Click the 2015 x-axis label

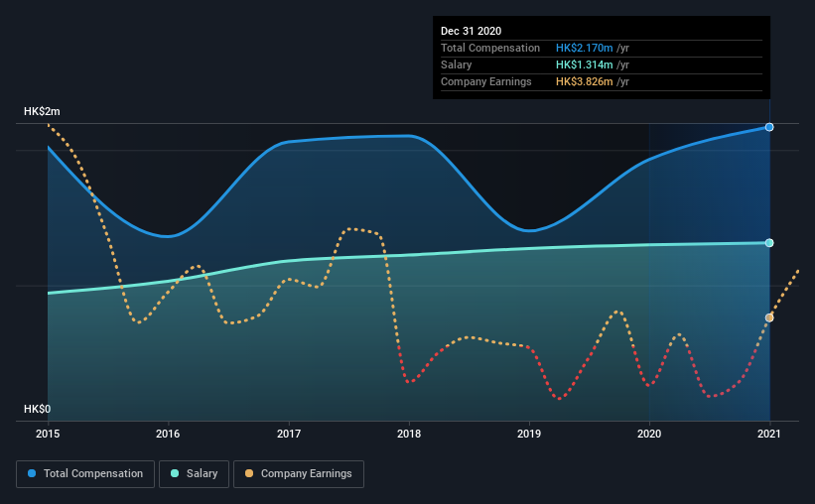(48, 434)
